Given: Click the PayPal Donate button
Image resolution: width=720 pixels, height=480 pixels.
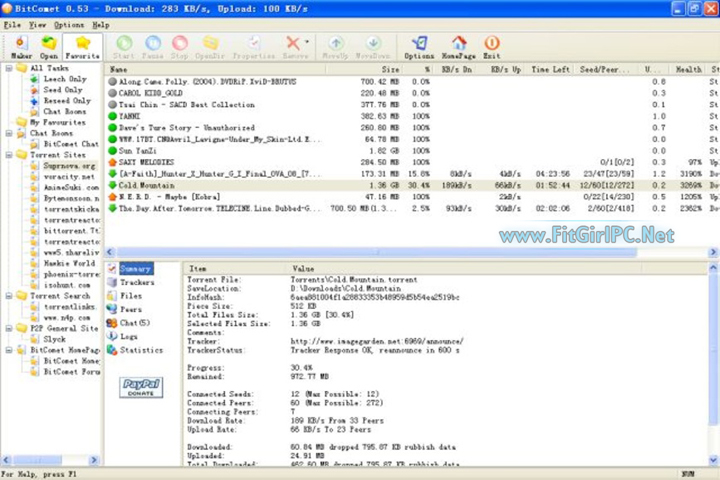Looking at the screenshot, I should tap(141, 387).
